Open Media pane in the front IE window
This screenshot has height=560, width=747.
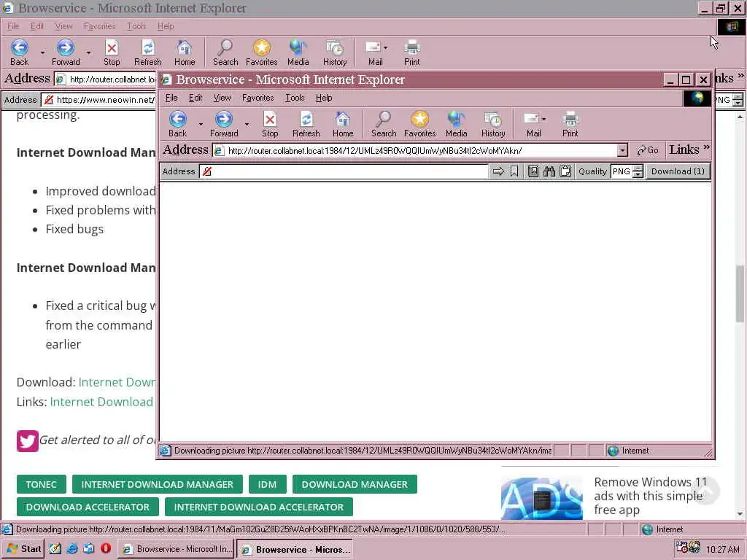click(456, 124)
